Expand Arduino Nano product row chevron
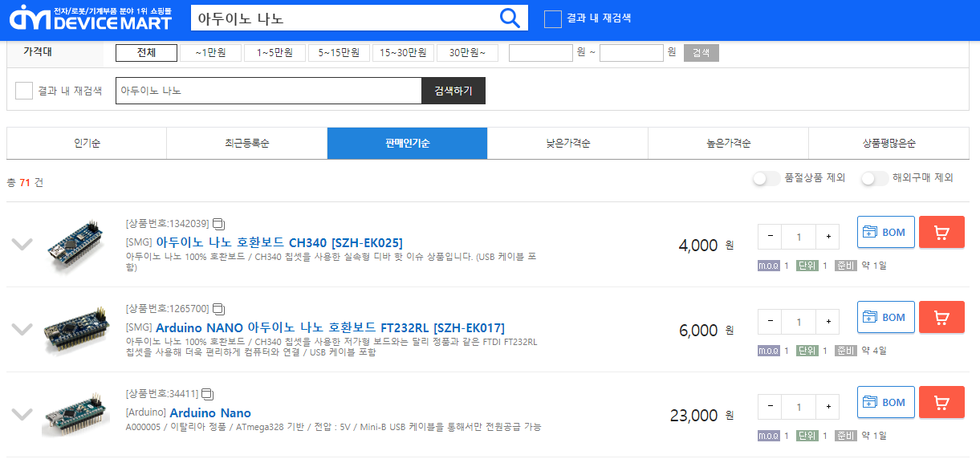980x459 pixels. click(22, 414)
